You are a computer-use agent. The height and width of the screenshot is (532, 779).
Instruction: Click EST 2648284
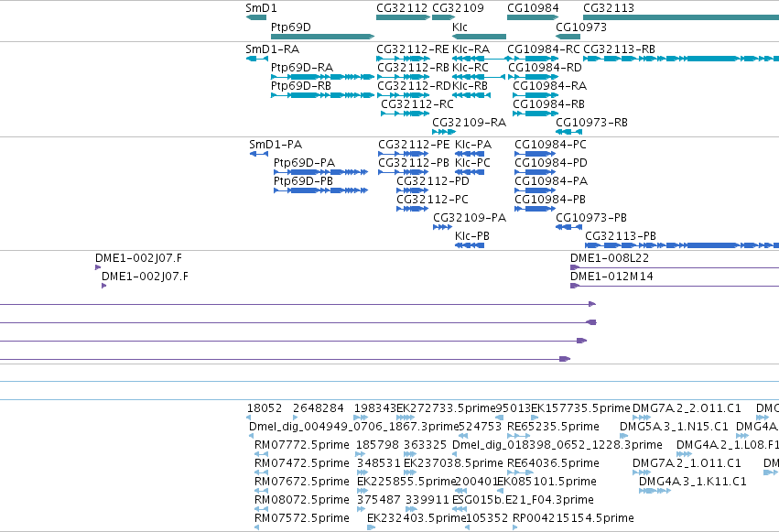click(x=295, y=418)
